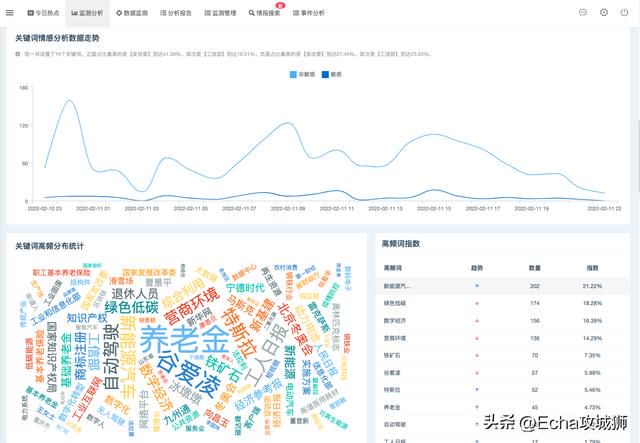Open the 情报搜索 tab
This screenshot has height=443, width=640.
pos(264,13)
